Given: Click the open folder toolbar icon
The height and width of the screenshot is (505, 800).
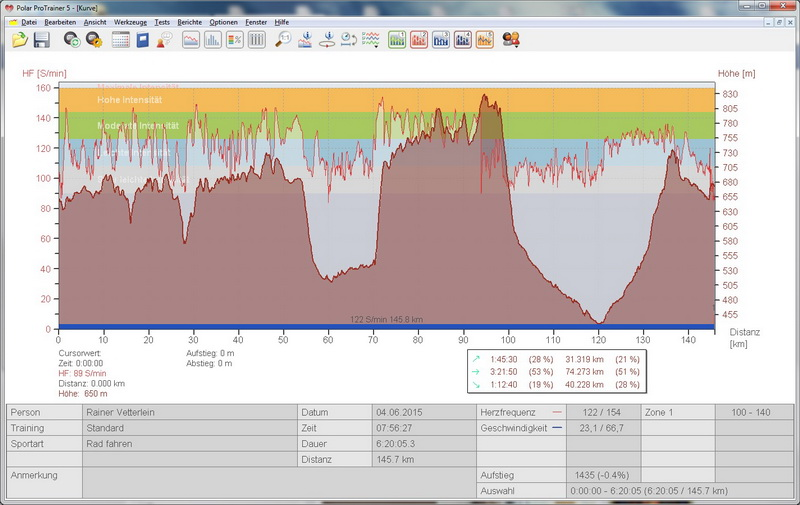Looking at the screenshot, I should click(20, 40).
